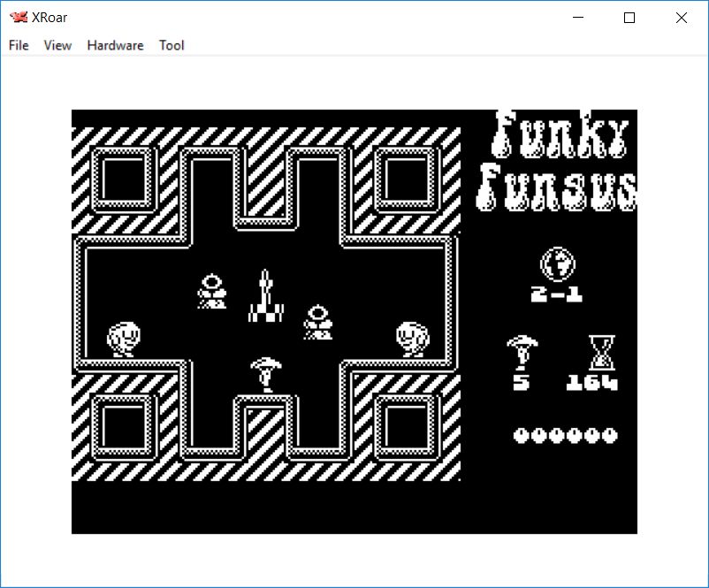Click the globe level icon

[x=558, y=263]
